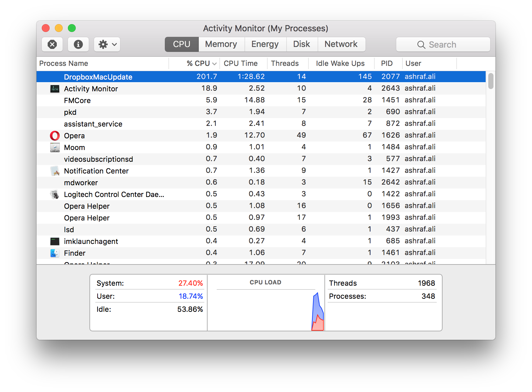Sort by PID column header
532x392 pixels.
pyautogui.click(x=388, y=63)
